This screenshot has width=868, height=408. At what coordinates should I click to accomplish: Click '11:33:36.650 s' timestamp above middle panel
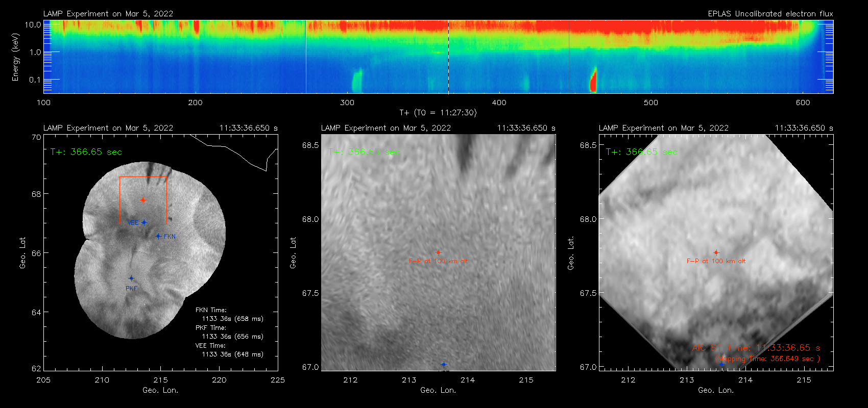coord(526,128)
